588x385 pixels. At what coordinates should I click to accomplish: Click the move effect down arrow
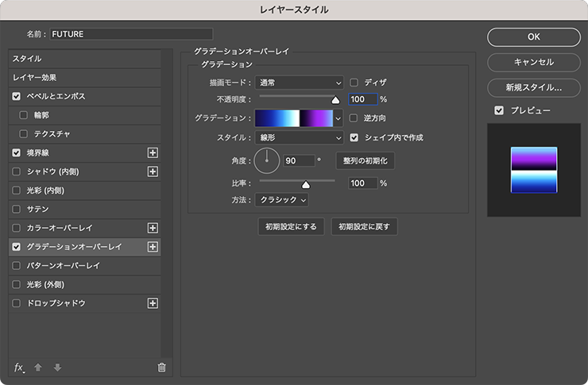coord(57,367)
